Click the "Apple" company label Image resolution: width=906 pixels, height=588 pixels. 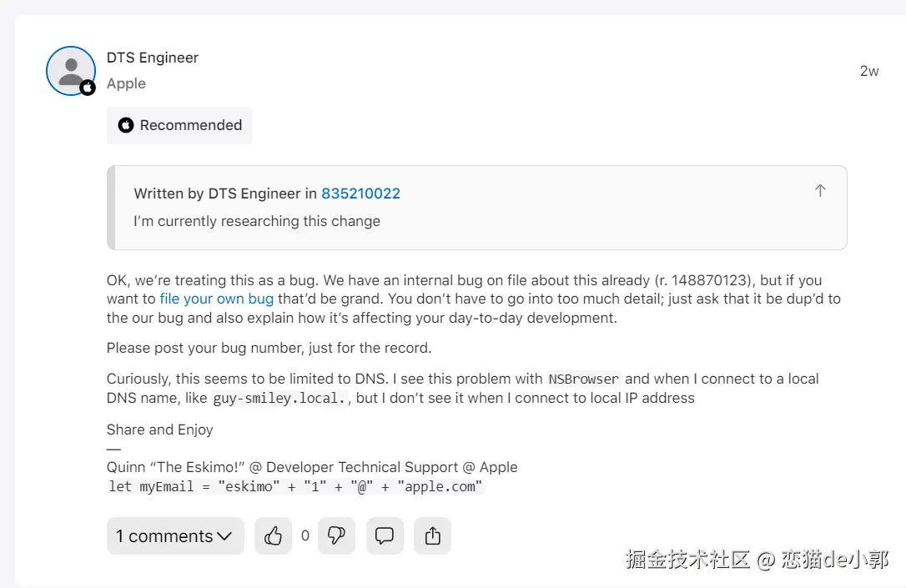(126, 83)
